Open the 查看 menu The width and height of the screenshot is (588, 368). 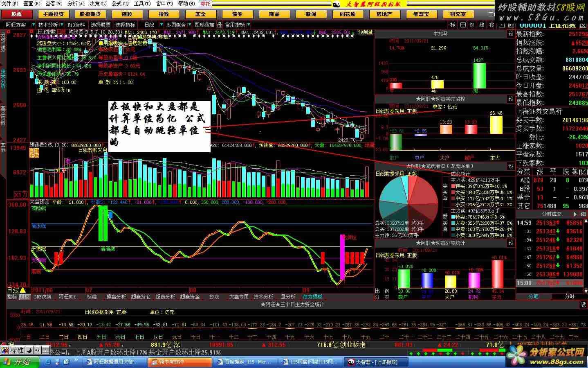point(54,4)
